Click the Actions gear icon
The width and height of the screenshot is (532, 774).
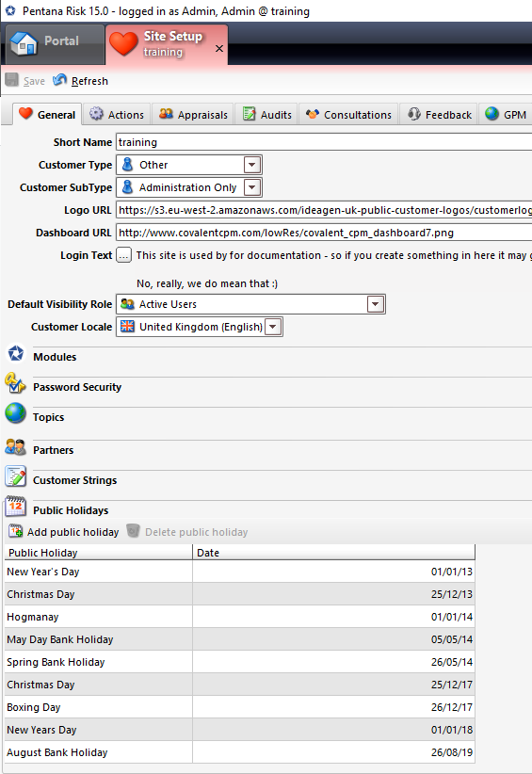[x=96, y=114]
